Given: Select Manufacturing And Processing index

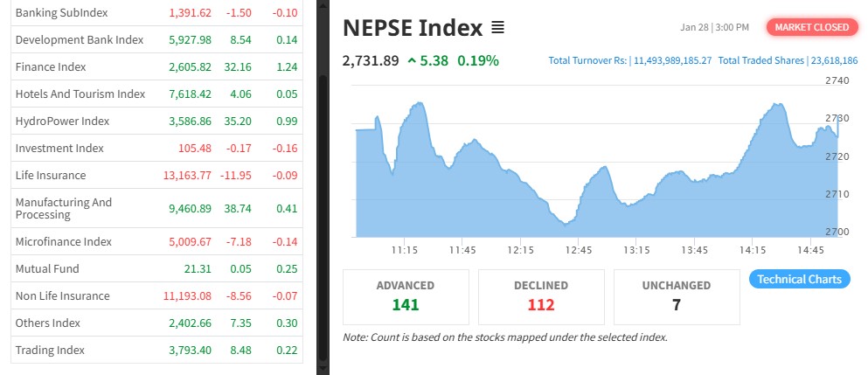Looking at the screenshot, I should tap(64, 208).
